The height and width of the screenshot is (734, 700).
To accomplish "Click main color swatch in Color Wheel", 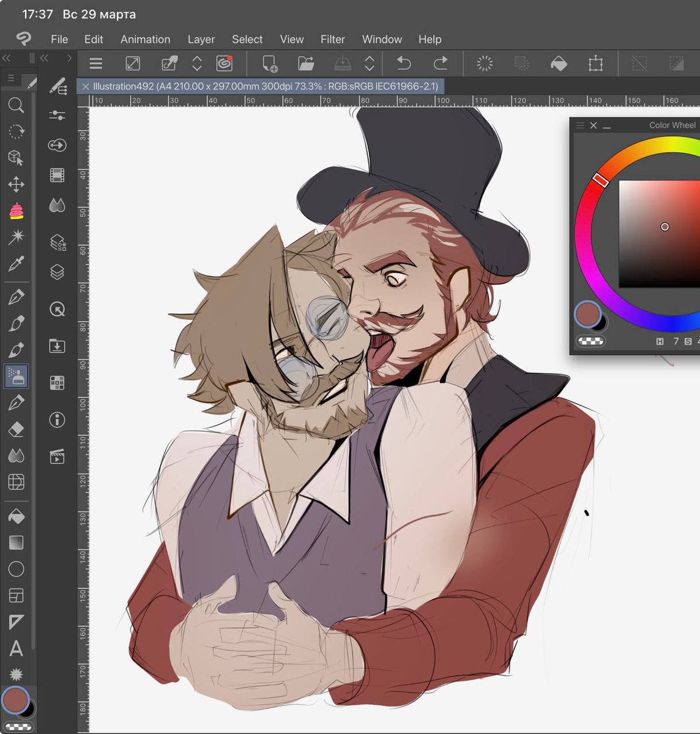I will tap(587, 314).
